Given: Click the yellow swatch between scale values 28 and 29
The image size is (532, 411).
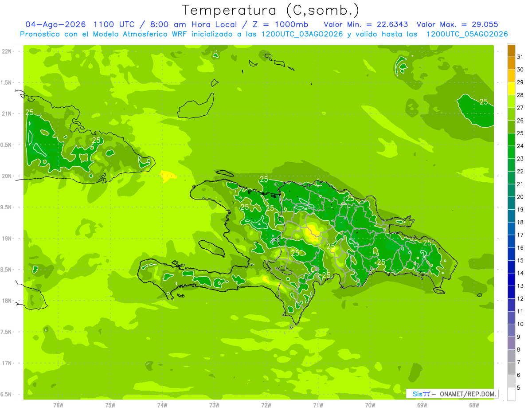Looking at the screenshot, I should tap(511, 89).
